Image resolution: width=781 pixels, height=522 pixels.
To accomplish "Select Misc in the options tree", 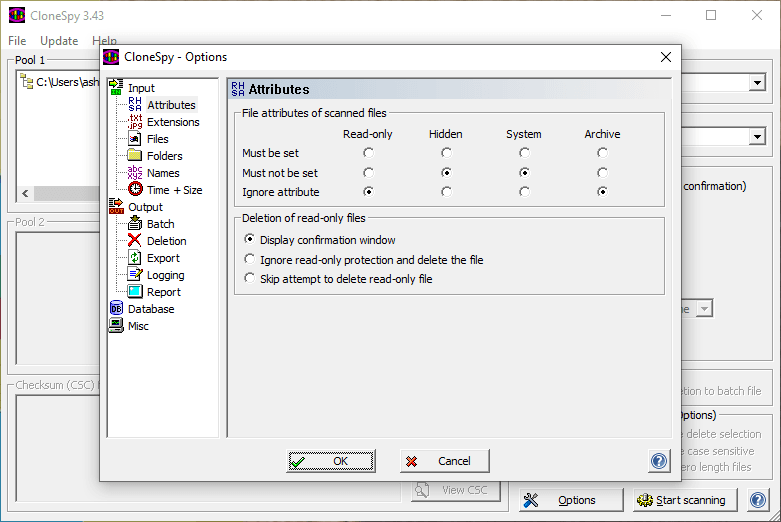I will pos(138,326).
